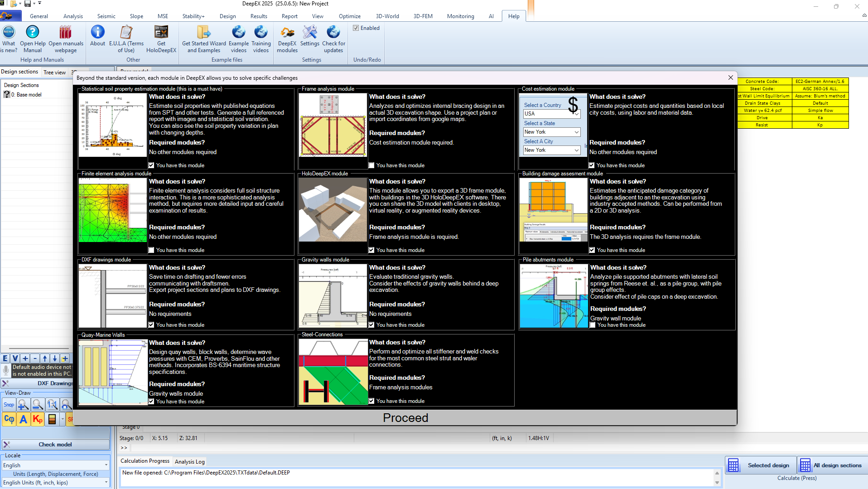Viewport: 868px width, 489px height.
Task: Zoom in with magnifier plus
Action: (24, 405)
